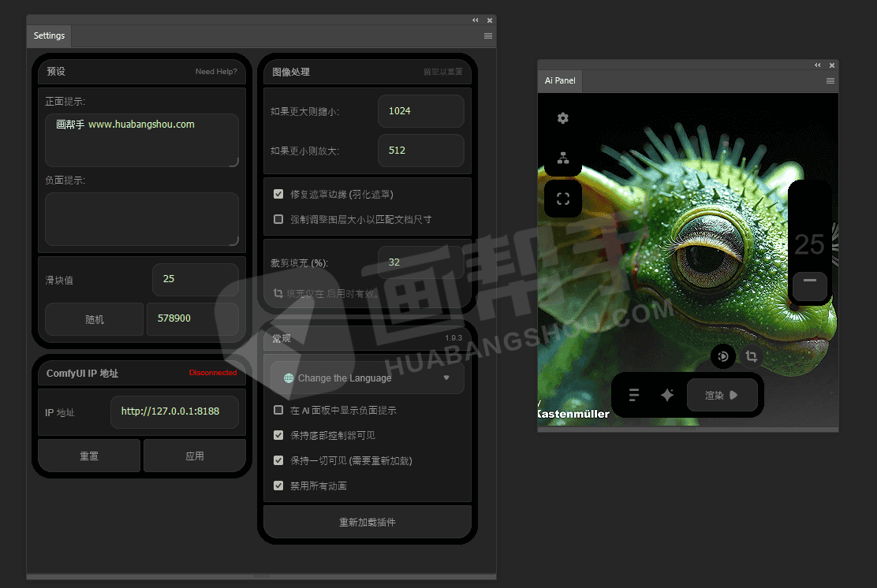Select the Settings tab
This screenshot has height=588, width=877.
coord(49,35)
